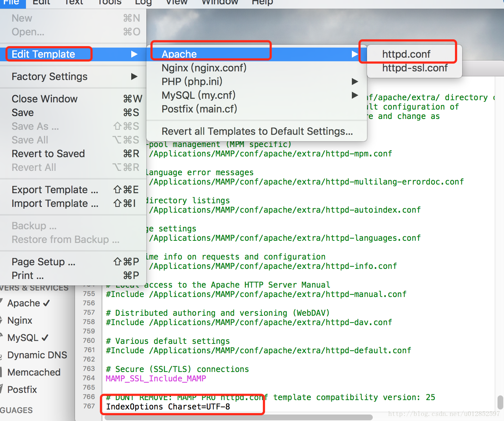Choose Export Template menu entry
Viewport: 504px width, 421px height.
coord(73,190)
